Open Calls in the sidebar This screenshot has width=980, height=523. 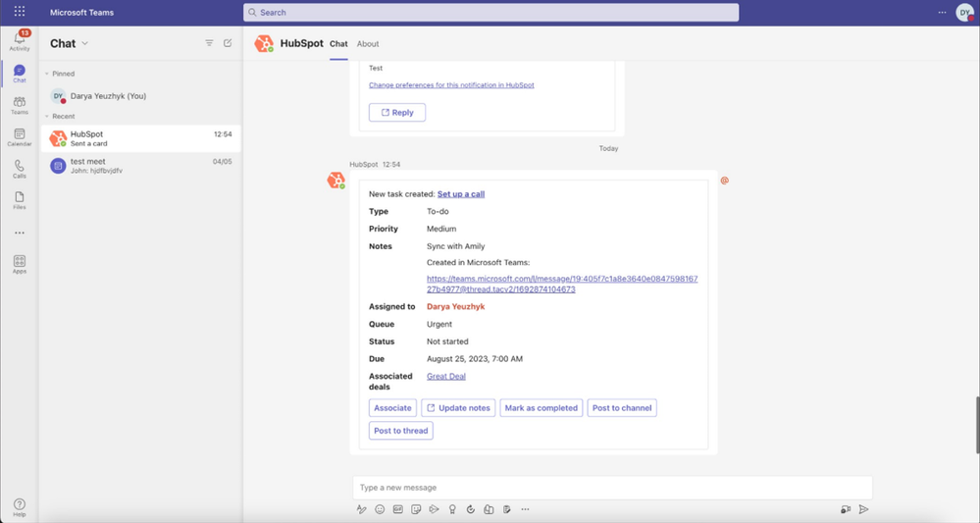click(20, 169)
